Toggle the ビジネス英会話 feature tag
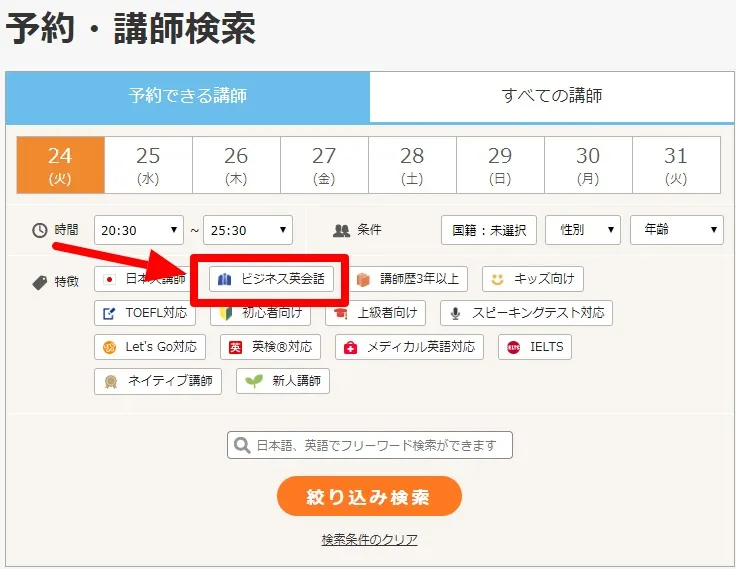Viewport: 736px width, 569px height. [x=271, y=279]
